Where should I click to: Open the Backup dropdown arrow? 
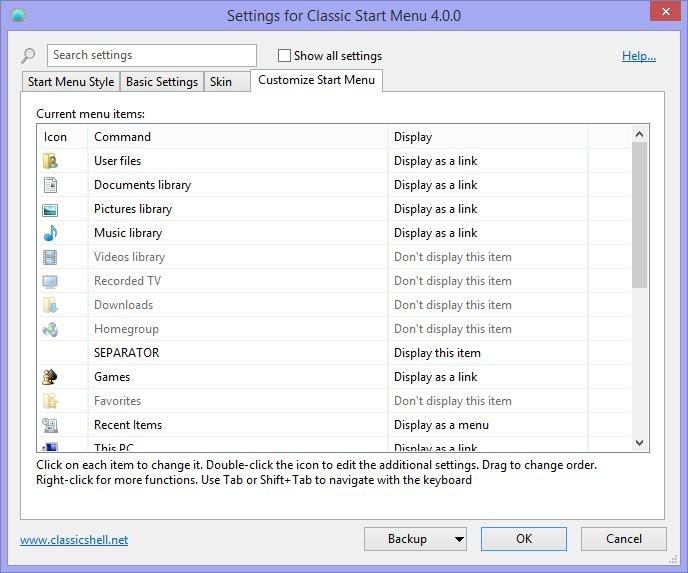(x=459, y=539)
